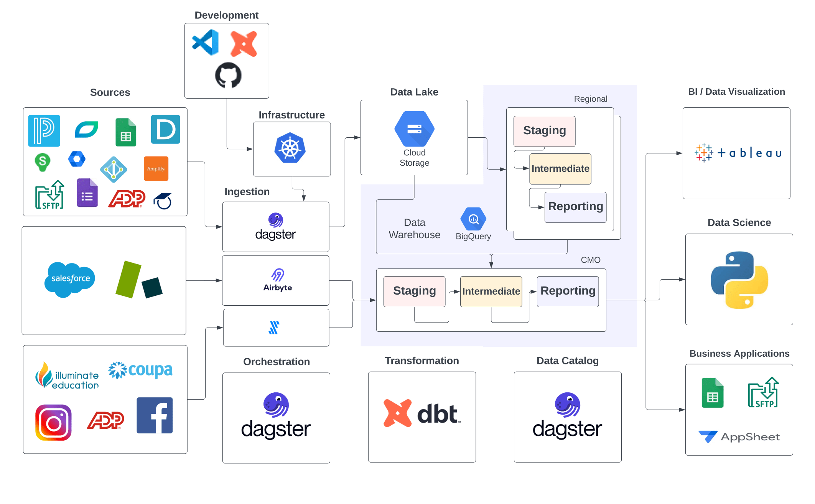Screen dimensions: 815x504
Task: Select the Instagram icon
Action: tap(53, 423)
